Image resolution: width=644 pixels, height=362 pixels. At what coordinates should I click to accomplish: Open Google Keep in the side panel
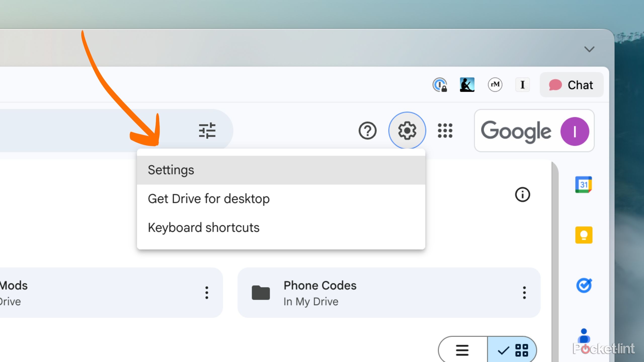(x=584, y=235)
